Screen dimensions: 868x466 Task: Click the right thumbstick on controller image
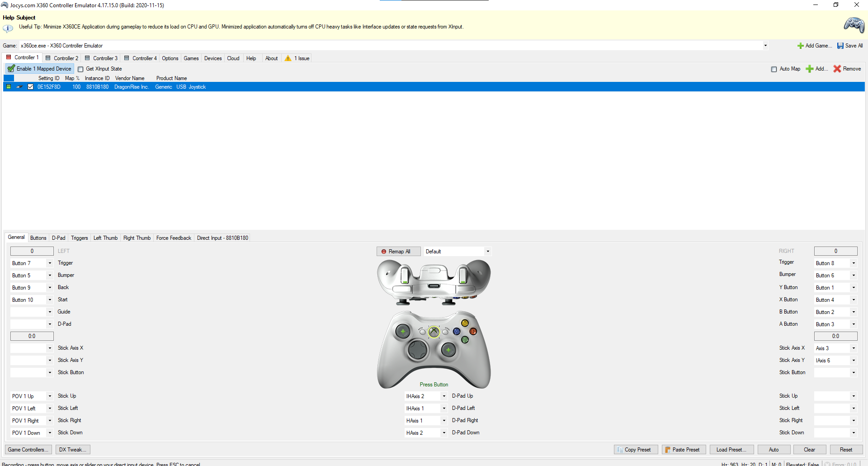pyautogui.click(x=448, y=350)
